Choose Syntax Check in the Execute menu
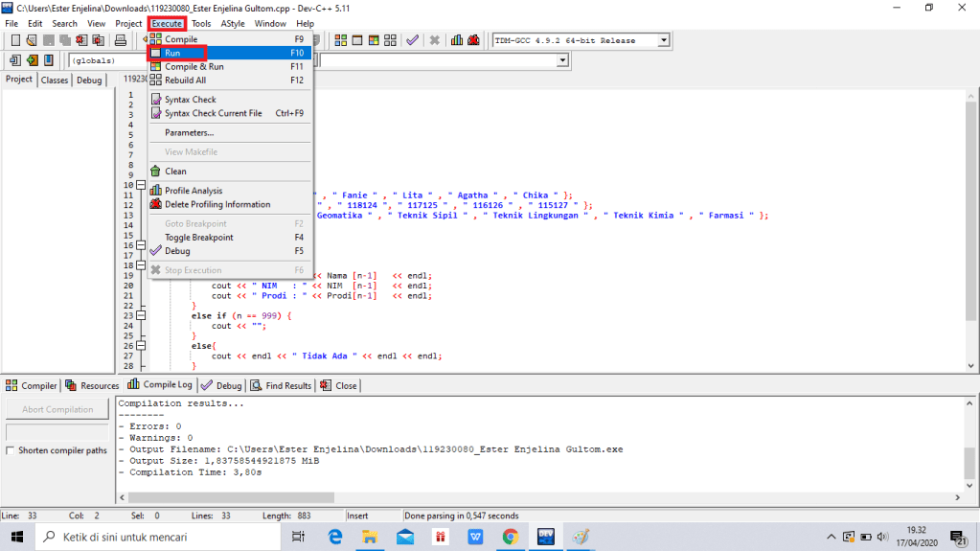The width and height of the screenshot is (980, 551). coord(190,100)
